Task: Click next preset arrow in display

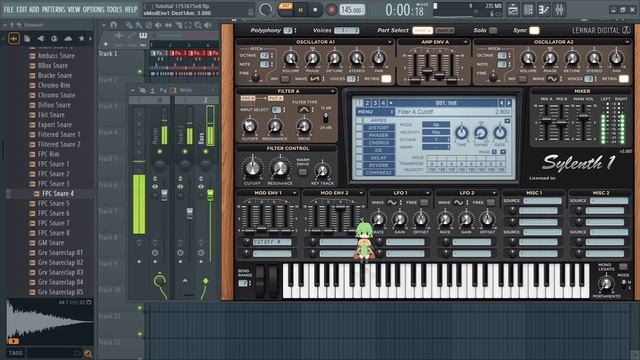Action: (509, 103)
